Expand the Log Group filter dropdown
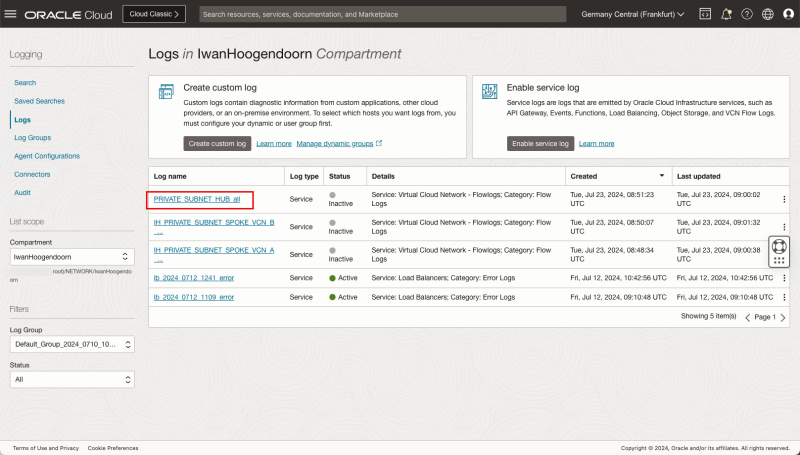Viewport: 800px width, 455px height. (x=71, y=344)
